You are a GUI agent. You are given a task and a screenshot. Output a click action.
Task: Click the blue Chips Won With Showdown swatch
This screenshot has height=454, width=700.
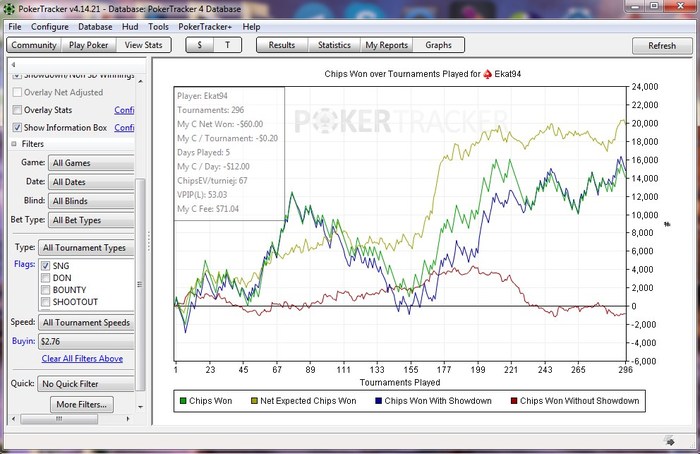379,401
